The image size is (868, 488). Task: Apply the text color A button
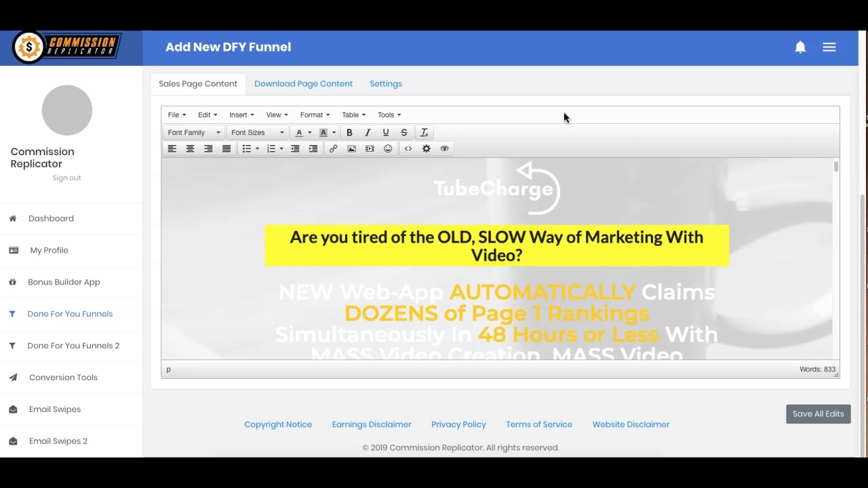299,133
